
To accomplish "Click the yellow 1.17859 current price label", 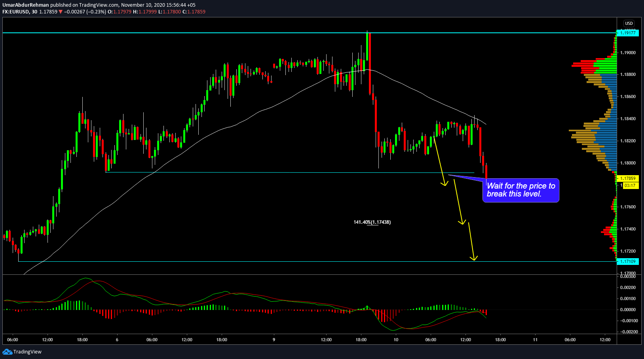I will click(x=628, y=178).
